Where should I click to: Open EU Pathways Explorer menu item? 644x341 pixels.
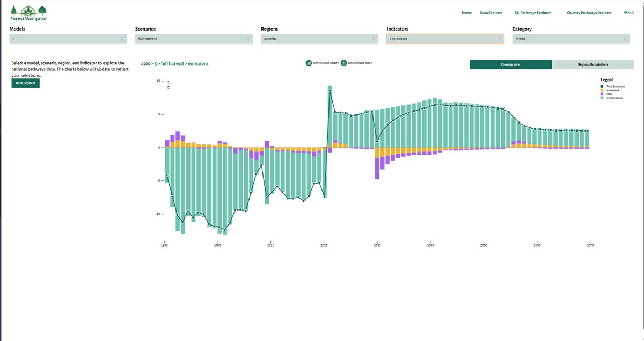pyautogui.click(x=533, y=12)
